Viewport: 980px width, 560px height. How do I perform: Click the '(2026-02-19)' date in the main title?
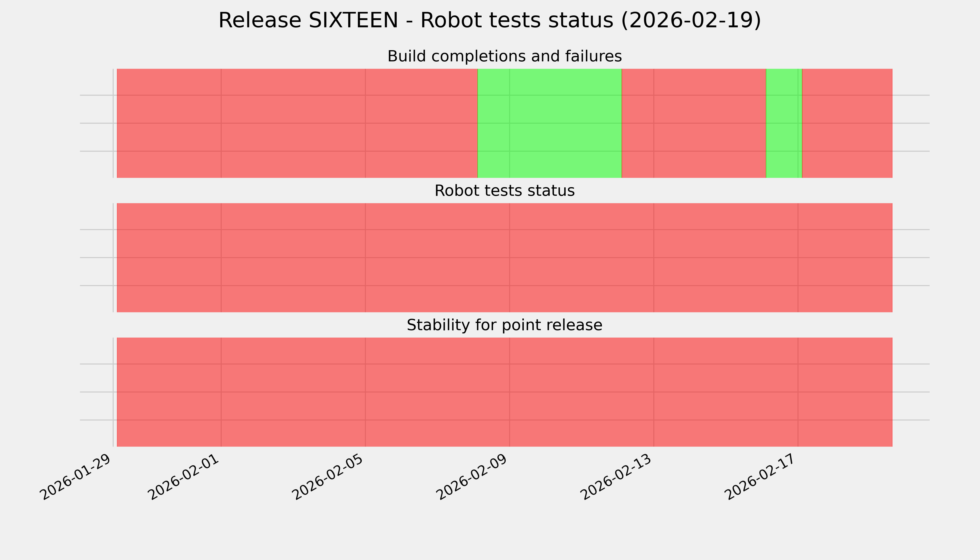(x=691, y=20)
